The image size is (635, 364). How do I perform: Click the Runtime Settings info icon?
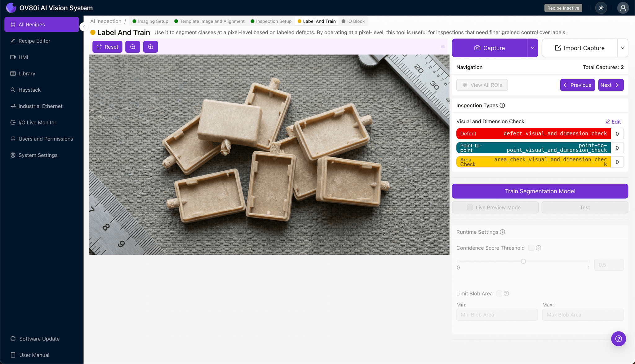coord(503,232)
